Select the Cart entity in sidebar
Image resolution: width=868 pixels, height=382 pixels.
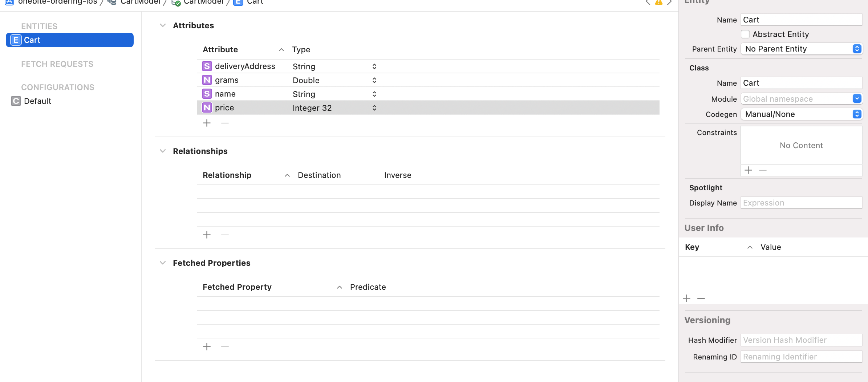tap(69, 40)
